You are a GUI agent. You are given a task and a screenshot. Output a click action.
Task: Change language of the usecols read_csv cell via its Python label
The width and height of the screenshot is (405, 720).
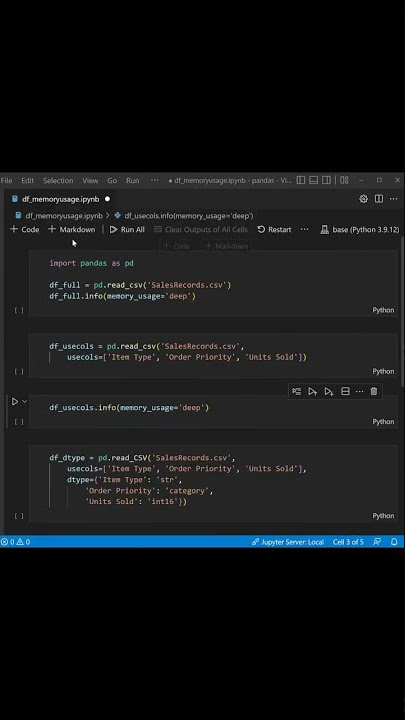(x=383, y=371)
